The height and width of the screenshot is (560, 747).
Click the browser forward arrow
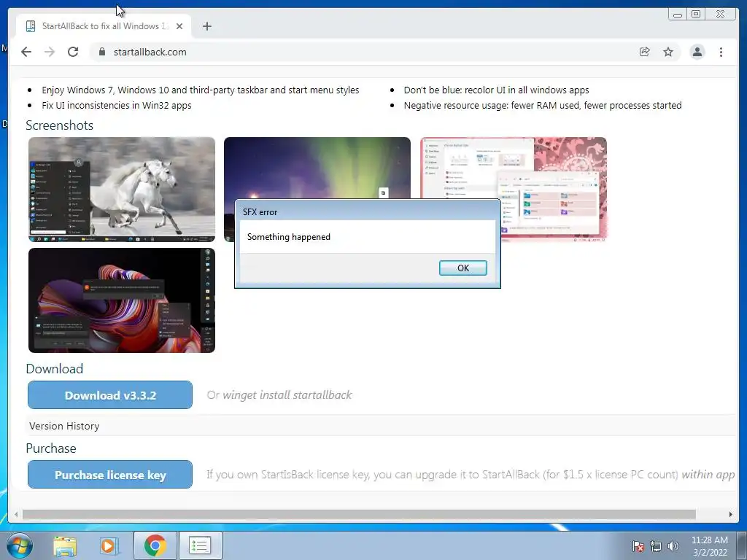coord(50,52)
